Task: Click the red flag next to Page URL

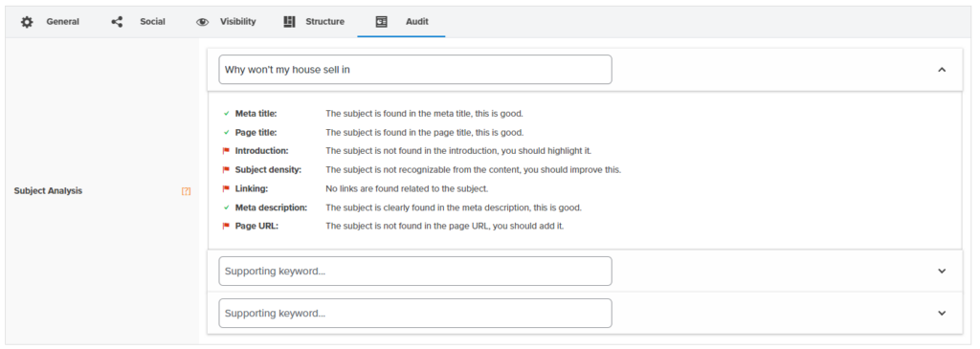Action: click(x=226, y=226)
